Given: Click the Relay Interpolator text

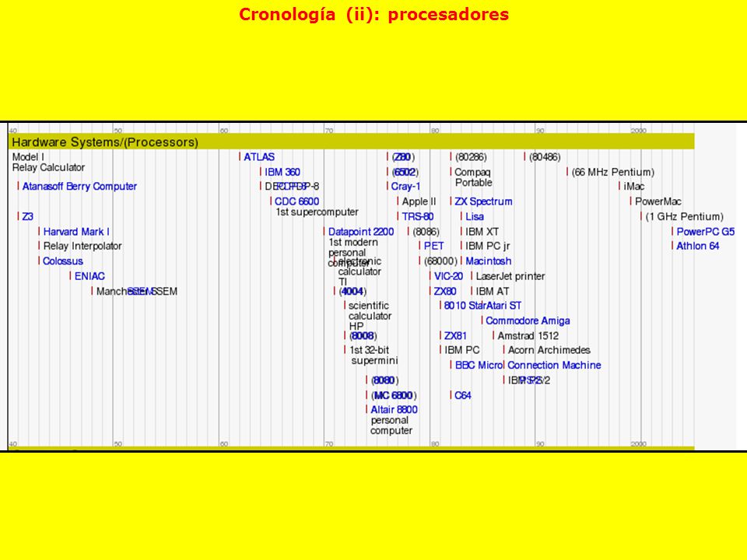Looking at the screenshot, I should [82, 246].
